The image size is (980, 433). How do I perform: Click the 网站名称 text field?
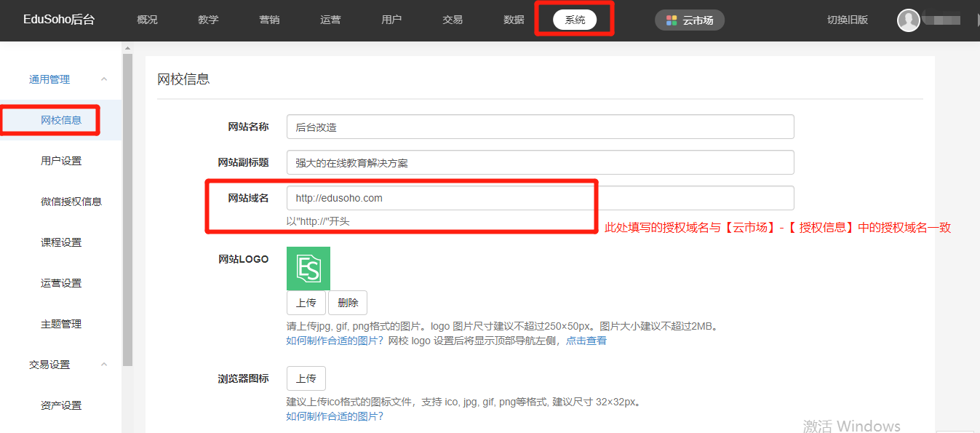540,127
